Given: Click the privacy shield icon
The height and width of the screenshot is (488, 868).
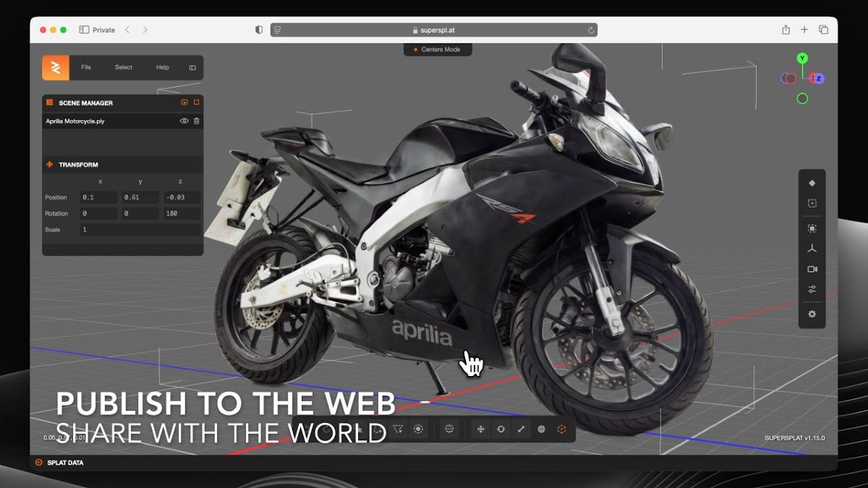Looking at the screenshot, I should [259, 30].
